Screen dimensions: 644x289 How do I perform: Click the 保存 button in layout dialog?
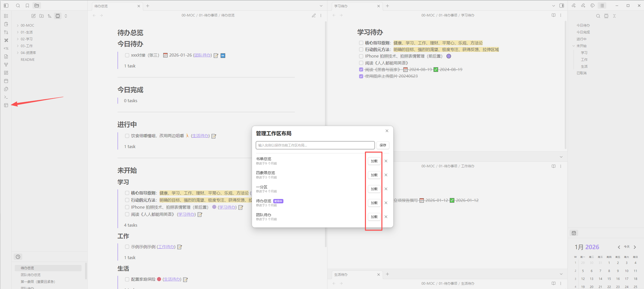click(x=383, y=145)
